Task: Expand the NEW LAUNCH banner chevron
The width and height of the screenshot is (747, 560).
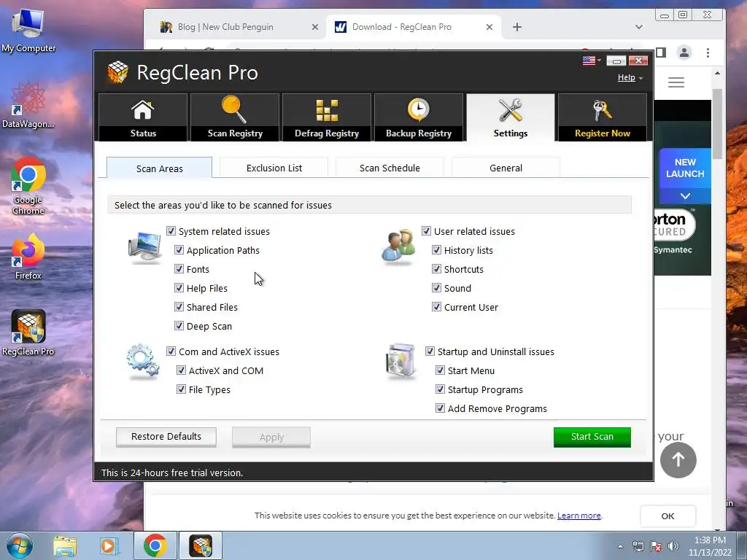Action: click(685, 196)
